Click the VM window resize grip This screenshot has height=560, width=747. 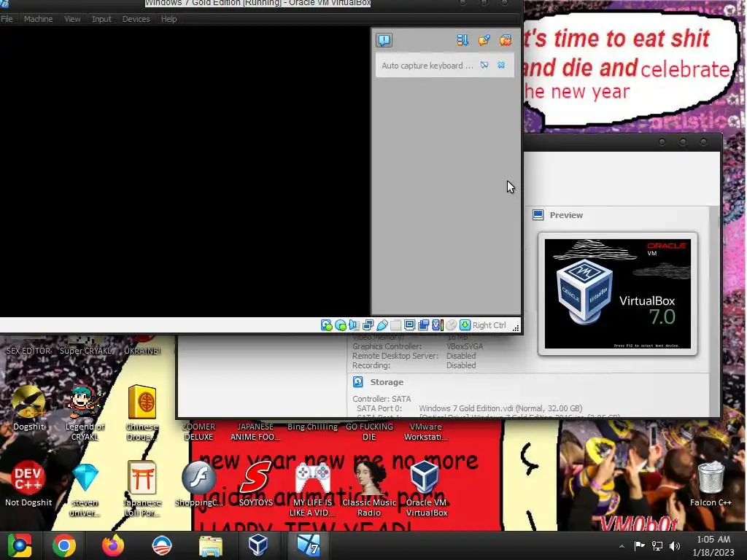pos(516,327)
